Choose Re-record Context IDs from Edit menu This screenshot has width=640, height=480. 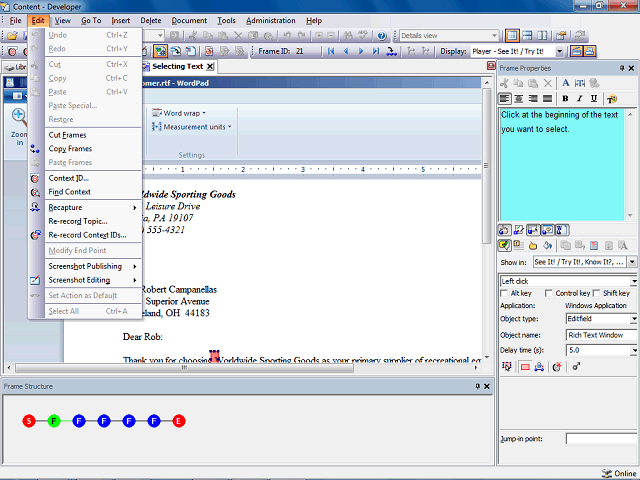pyautogui.click(x=93, y=235)
